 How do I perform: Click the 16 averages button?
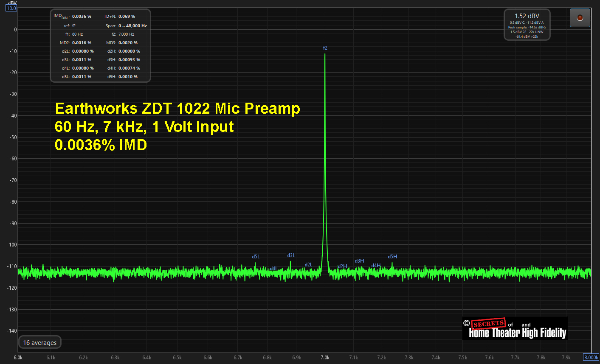40,342
